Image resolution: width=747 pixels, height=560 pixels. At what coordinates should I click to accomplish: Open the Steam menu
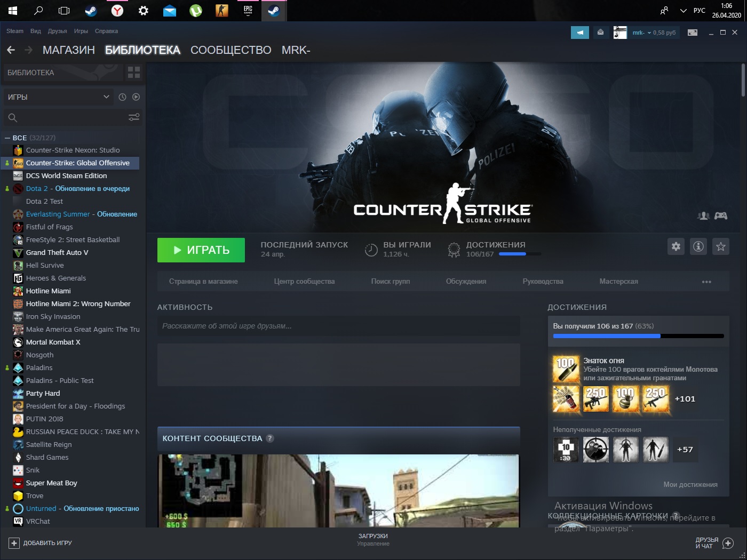click(15, 31)
